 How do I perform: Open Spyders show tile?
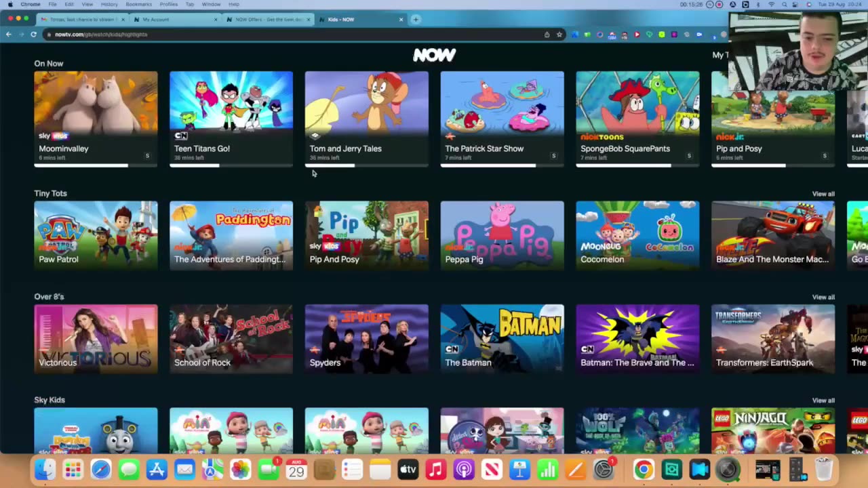(367, 339)
